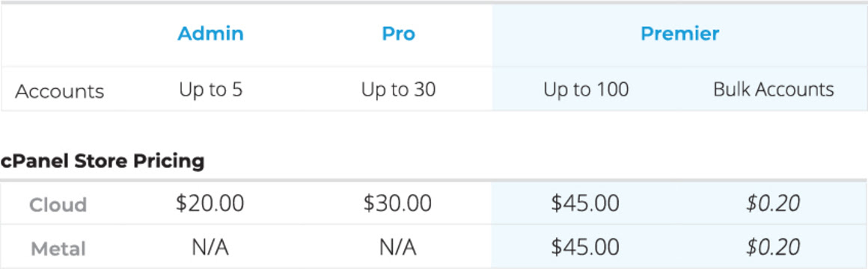The image size is (868, 269).
Task: Click the Up to 5 accounts cell
Action: click(x=210, y=90)
